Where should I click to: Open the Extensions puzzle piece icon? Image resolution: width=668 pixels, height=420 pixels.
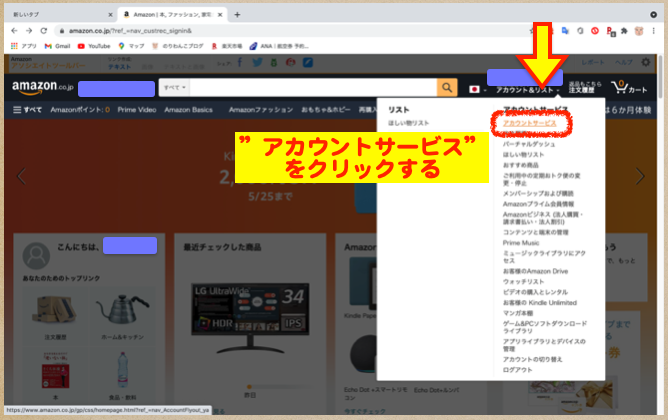pyautogui.click(x=624, y=31)
